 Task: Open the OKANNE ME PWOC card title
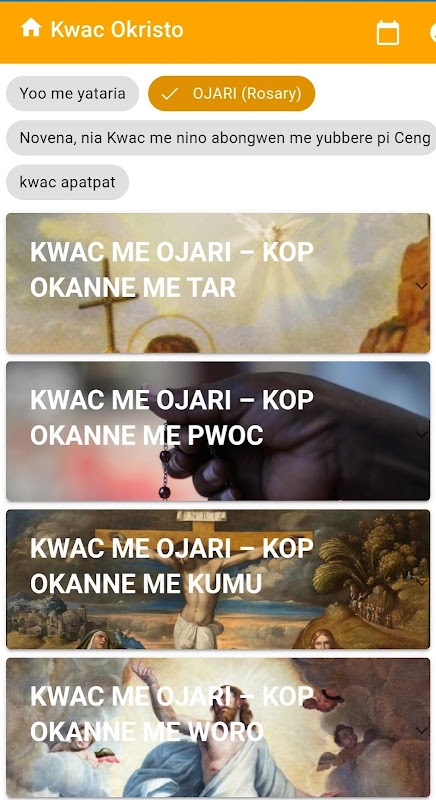[x=172, y=417]
